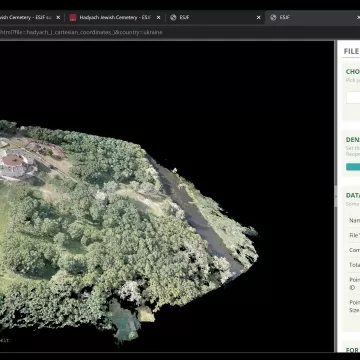Click the file chooser input field
Image resolution: width=360 pixels, height=360 pixels.
pos(353,98)
